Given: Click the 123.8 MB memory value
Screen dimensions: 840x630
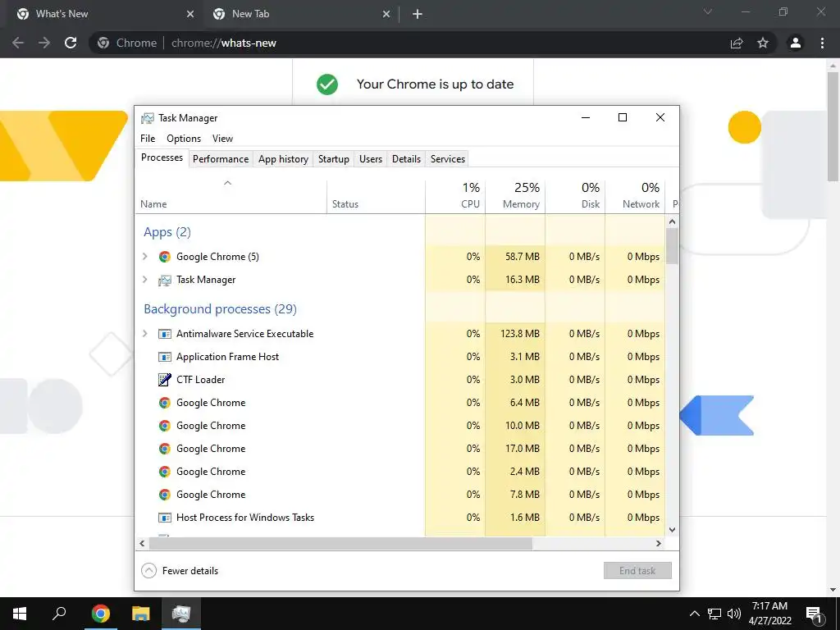Looking at the screenshot, I should pyautogui.click(x=519, y=334).
